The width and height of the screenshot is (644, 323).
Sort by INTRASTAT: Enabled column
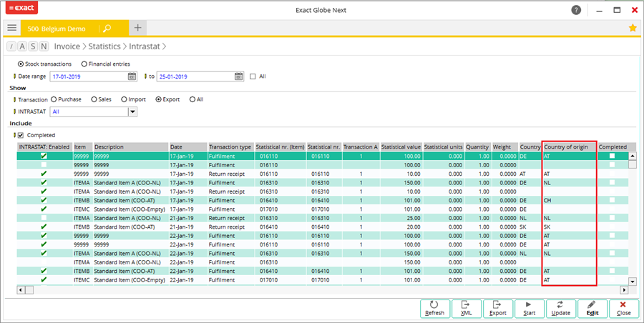tap(44, 147)
